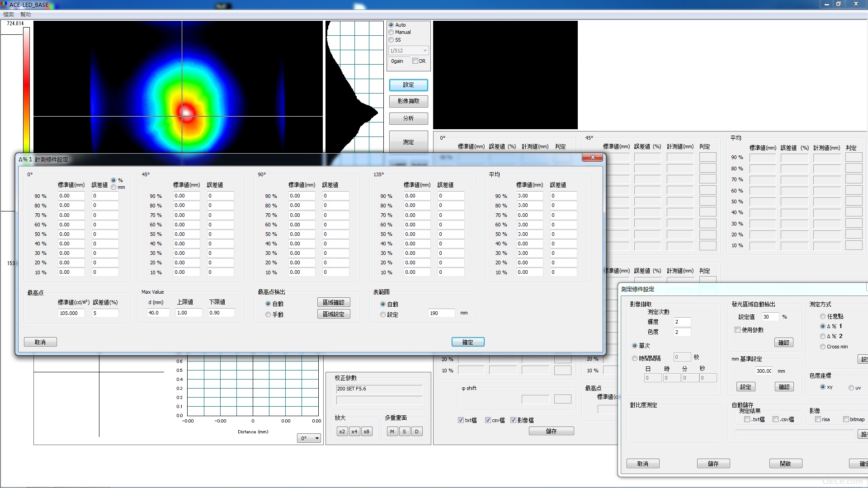
Task: Click the x4 zoom button
Action: [354, 432]
